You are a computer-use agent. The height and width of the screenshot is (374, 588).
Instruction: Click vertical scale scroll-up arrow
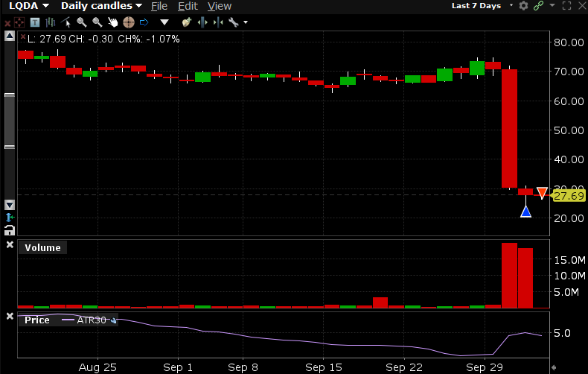(10, 36)
